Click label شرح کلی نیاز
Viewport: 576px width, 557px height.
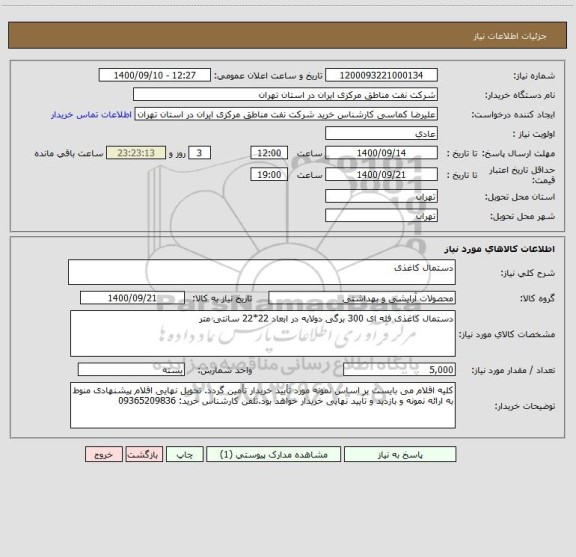tap(528, 273)
